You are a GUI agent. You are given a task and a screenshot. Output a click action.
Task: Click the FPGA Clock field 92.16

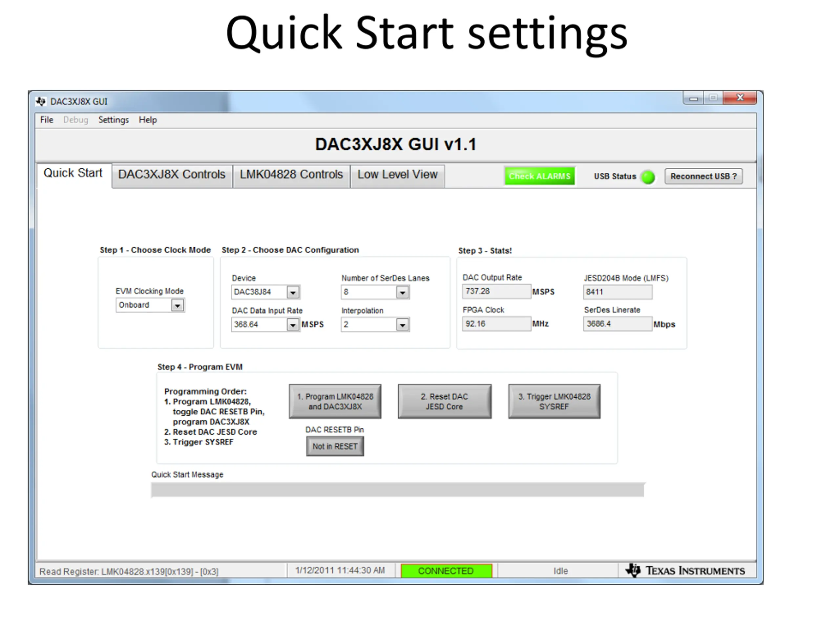click(496, 324)
